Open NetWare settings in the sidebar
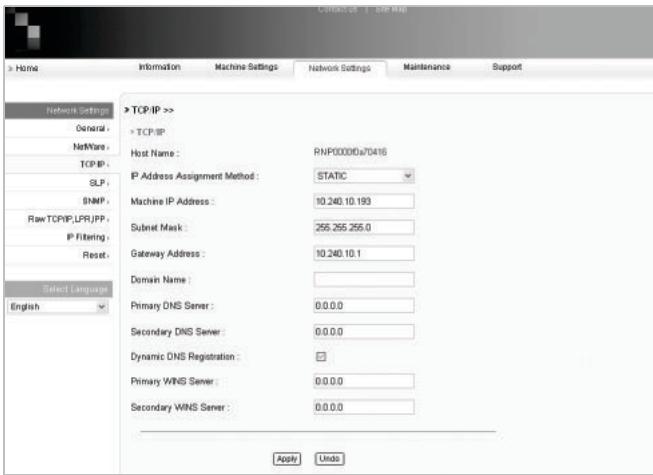 tap(91, 147)
